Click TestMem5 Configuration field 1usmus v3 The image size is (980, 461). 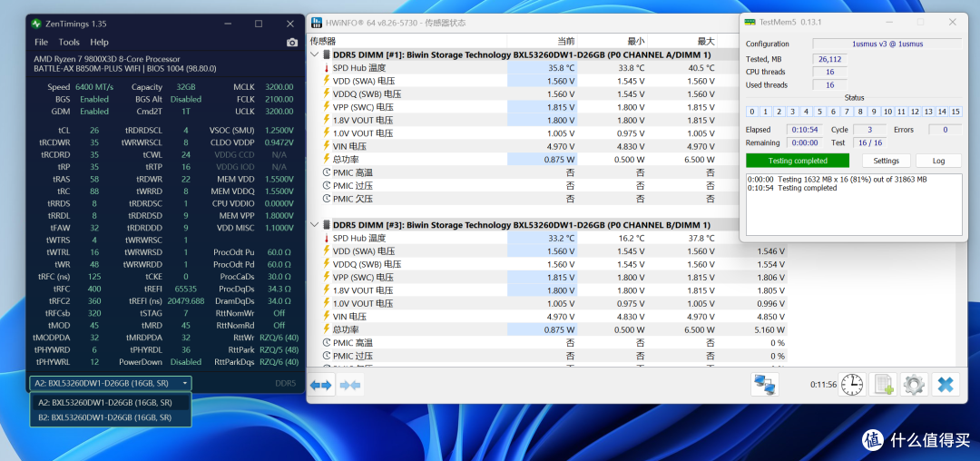887,44
